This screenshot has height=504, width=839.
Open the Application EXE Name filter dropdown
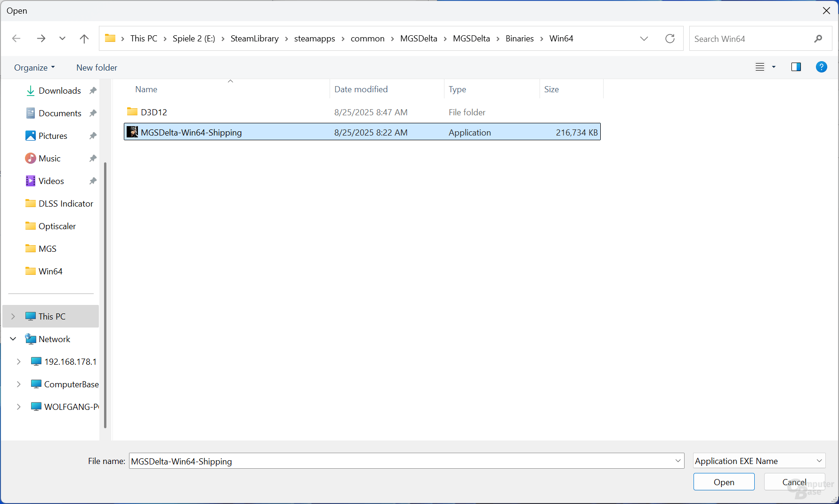pos(759,461)
